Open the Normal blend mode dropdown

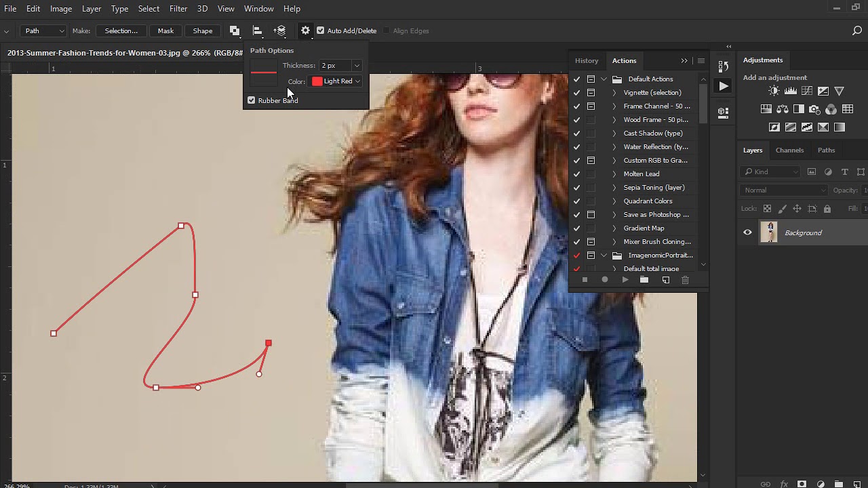coord(784,190)
